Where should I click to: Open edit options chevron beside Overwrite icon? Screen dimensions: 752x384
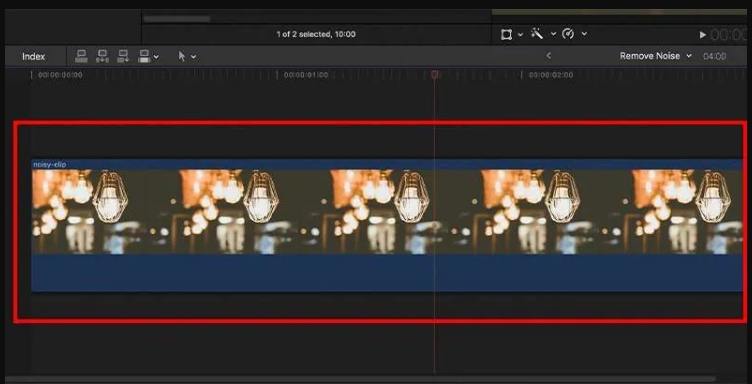pyautogui.click(x=156, y=57)
